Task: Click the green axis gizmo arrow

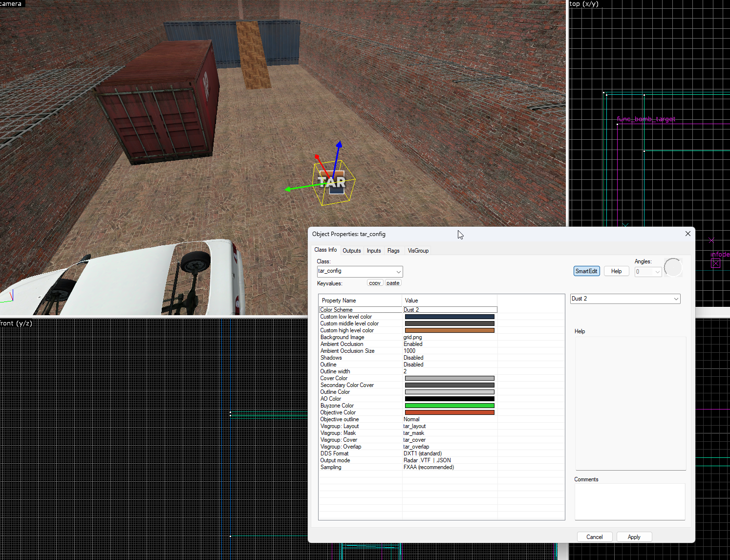Action: [288, 189]
